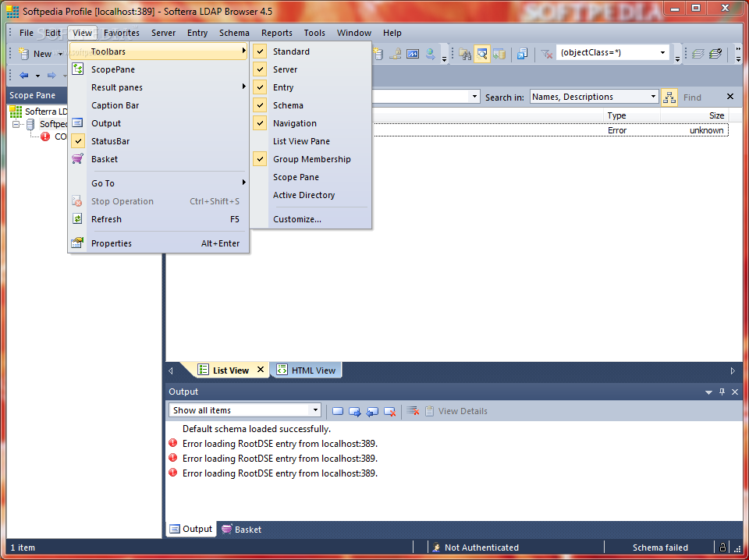This screenshot has width=749, height=560.
Task: Open the Tools menu
Action: (314, 33)
